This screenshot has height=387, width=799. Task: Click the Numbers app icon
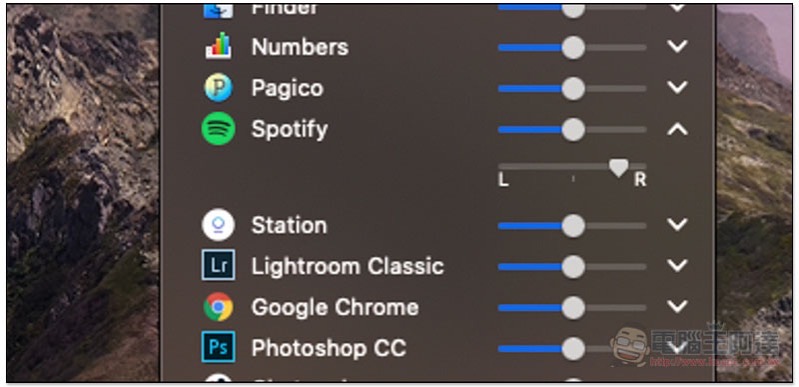(218, 45)
